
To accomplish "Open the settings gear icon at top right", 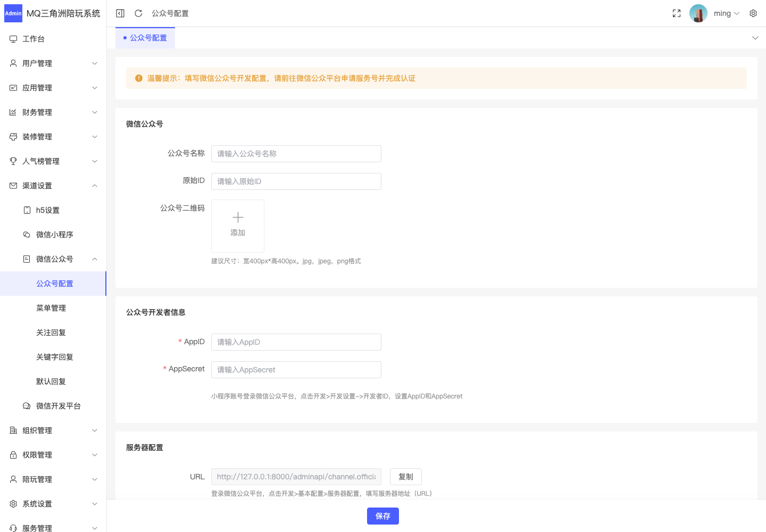I will click(753, 13).
